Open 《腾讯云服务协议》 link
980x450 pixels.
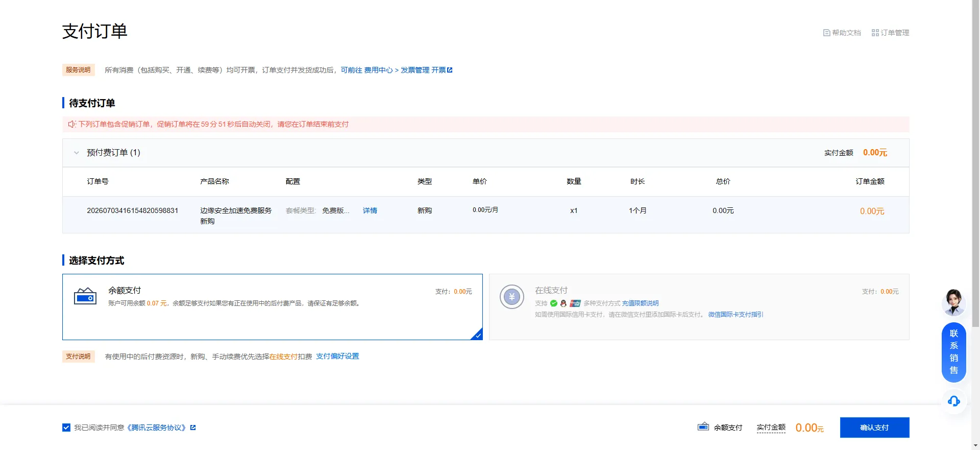(x=156, y=428)
